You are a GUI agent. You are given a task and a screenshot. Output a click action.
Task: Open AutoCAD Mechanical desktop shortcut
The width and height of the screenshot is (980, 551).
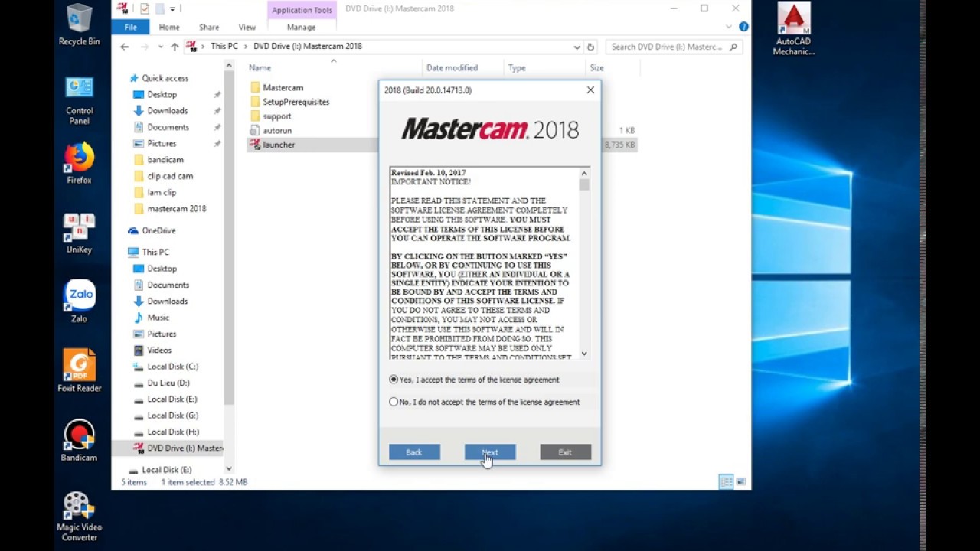click(793, 29)
